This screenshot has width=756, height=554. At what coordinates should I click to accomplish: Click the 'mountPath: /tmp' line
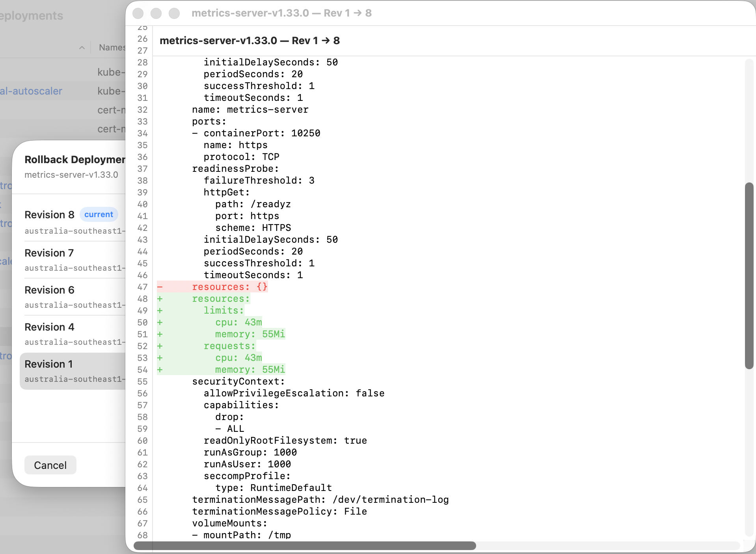click(241, 535)
